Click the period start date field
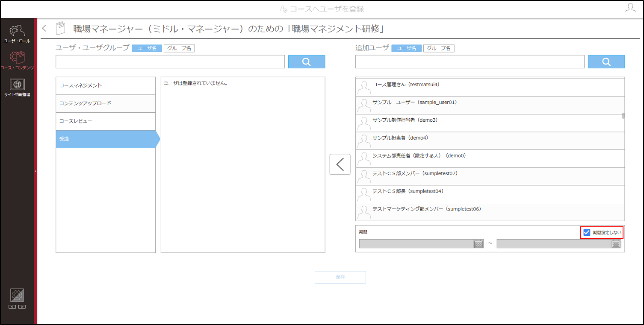Screen dimensions: 644x325 point(416,244)
